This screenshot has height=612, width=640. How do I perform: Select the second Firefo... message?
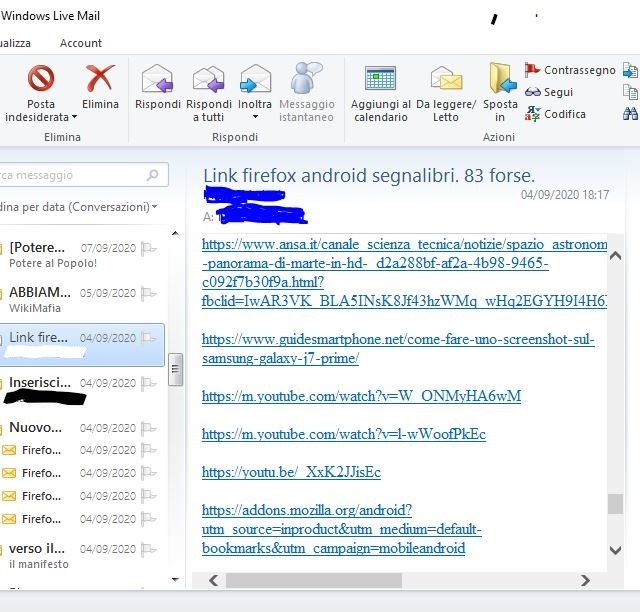click(82, 473)
